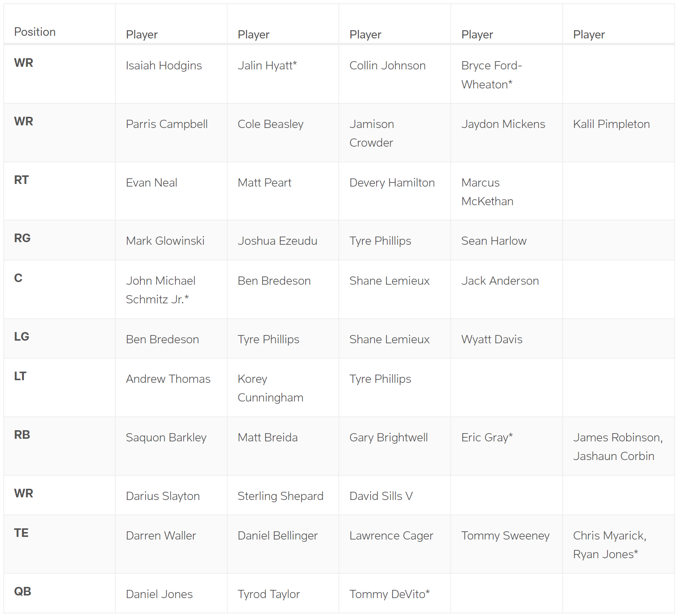Image resolution: width=678 pixels, height=616 pixels.
Task: Select the Mark Glowinski cell
Action: 165,241
